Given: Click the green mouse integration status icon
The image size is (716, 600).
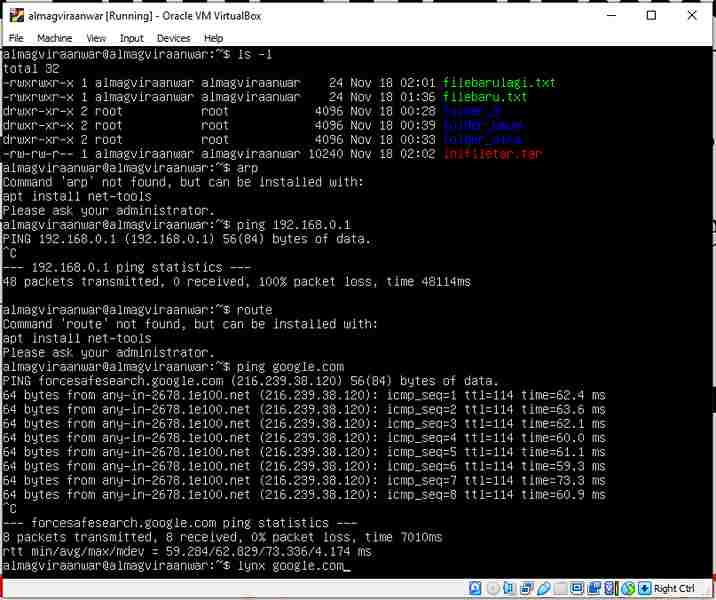Looking at the screenshot, I should tap(628, 588).
